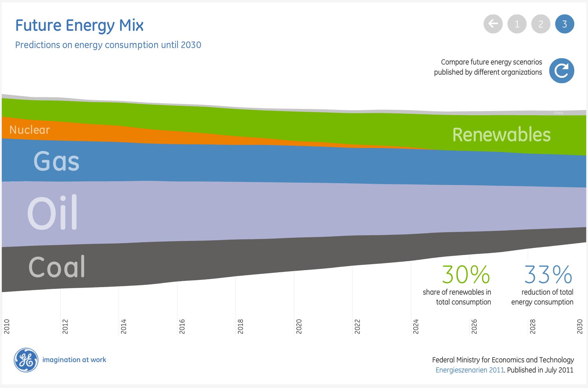Viewport: 588px width, 388px height.
Task: Go to page 1 of the visualization
Action: (517, 24)
